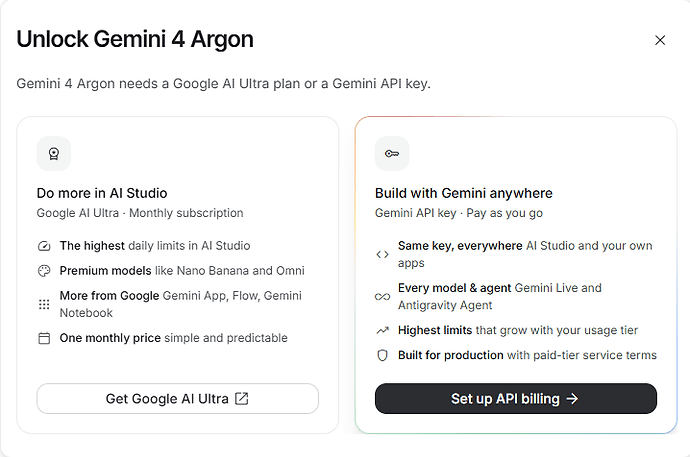Screen dimensions: 690x457
Task: Click the key icon above Build with Gemini anywhere
Action: point(392,154)
